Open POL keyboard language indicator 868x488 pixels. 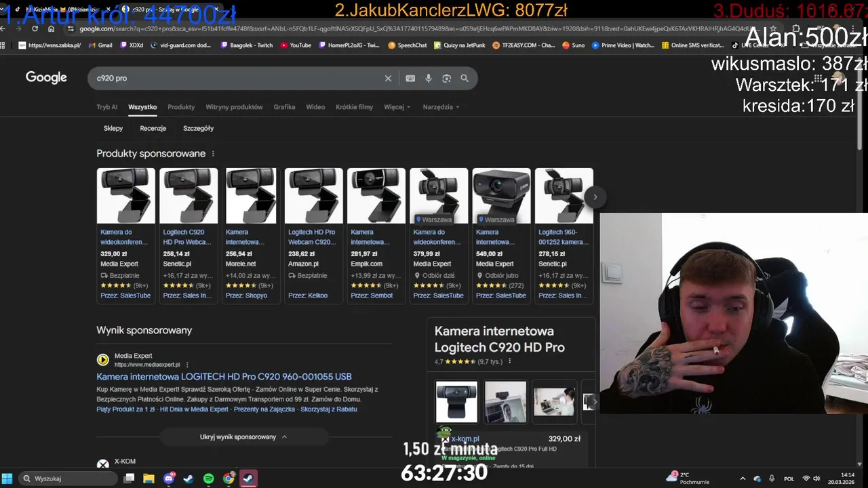(789, 479)
